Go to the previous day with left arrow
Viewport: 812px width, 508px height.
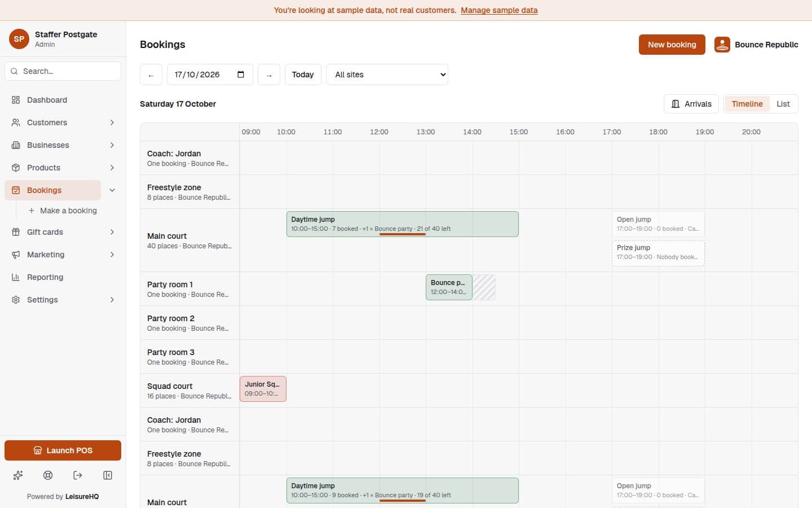[151, 75]
